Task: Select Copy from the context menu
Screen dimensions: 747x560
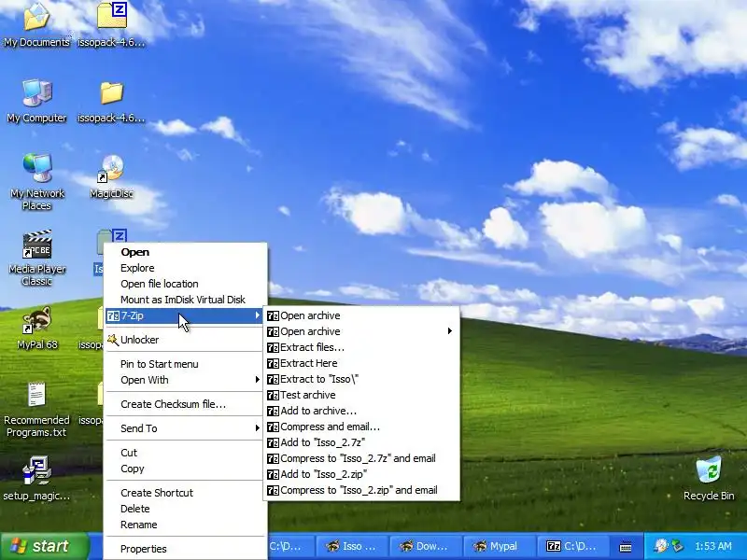Action: coord(185,469)
